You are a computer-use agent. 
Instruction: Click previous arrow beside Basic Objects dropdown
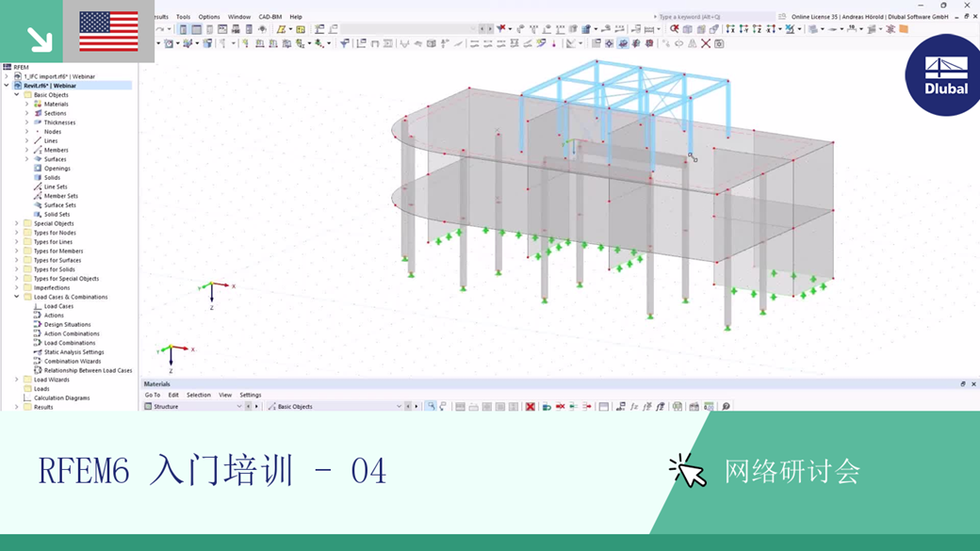(408, 406)
